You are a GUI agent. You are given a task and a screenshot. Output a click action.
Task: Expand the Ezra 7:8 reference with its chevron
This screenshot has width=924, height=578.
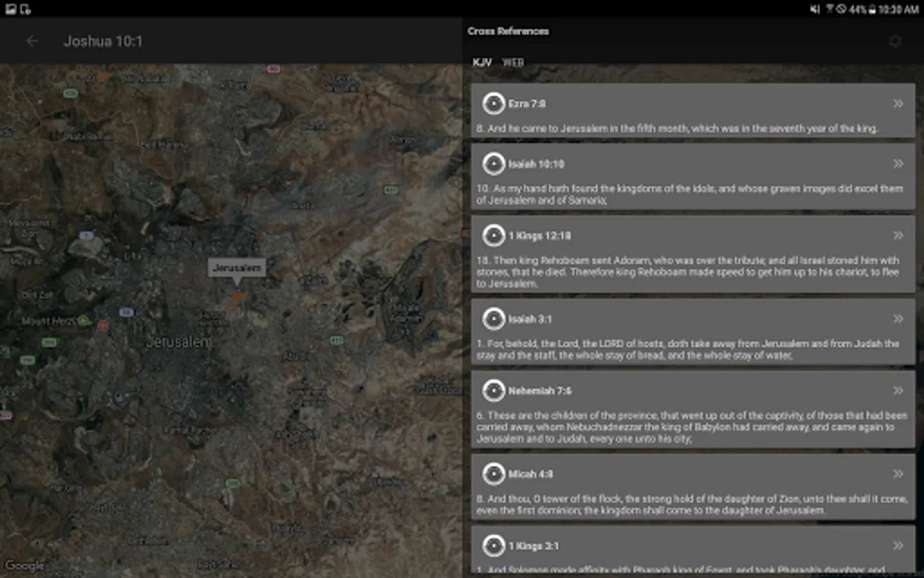click(898, 103)
